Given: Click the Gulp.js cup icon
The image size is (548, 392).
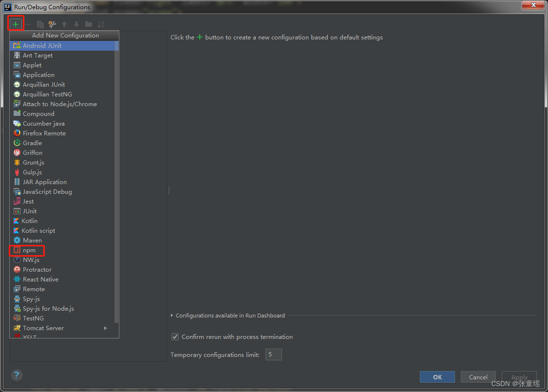Looking at the screenshot, I should [17, 172].
